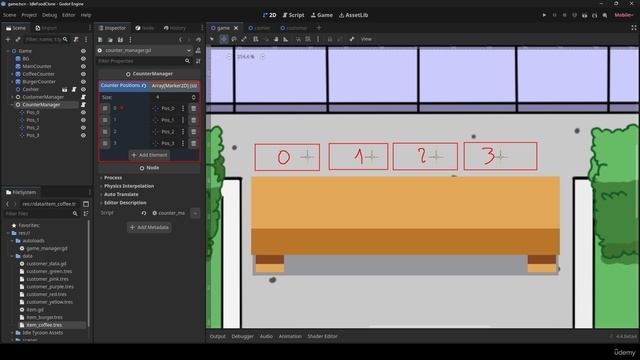Open the View menu in 2D toolbar
Viewport: 640px width, 360px height.
click(366, 39)
